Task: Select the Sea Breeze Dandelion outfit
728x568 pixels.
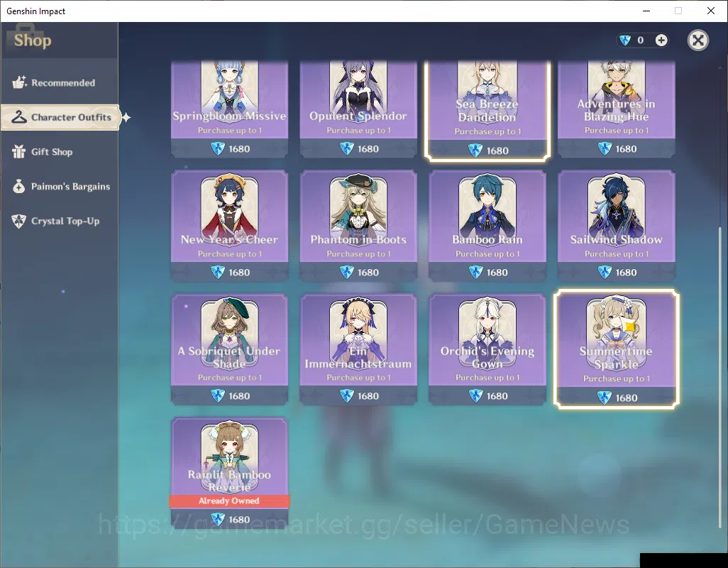Action: click(x=487, y=110)
